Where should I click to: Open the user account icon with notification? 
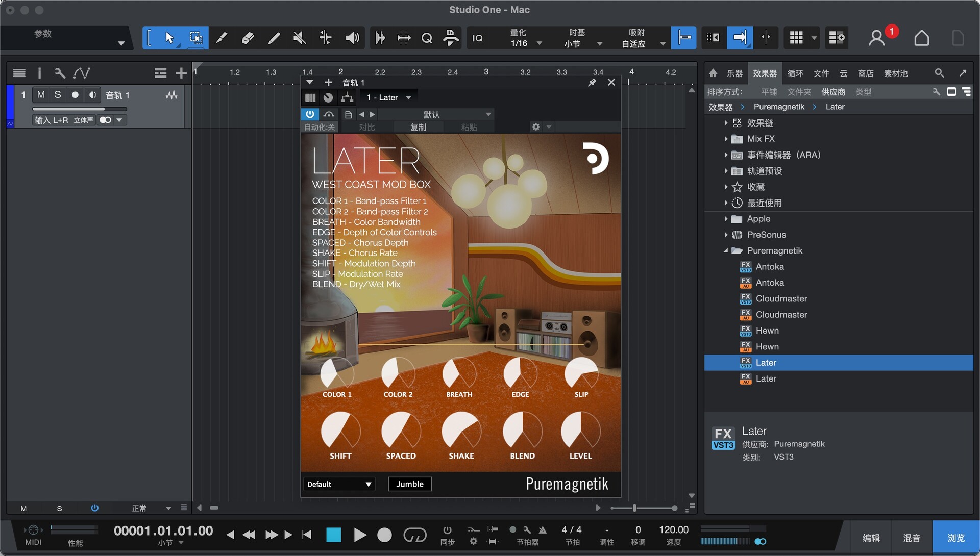pyautogui.click(x=877, y=38)
